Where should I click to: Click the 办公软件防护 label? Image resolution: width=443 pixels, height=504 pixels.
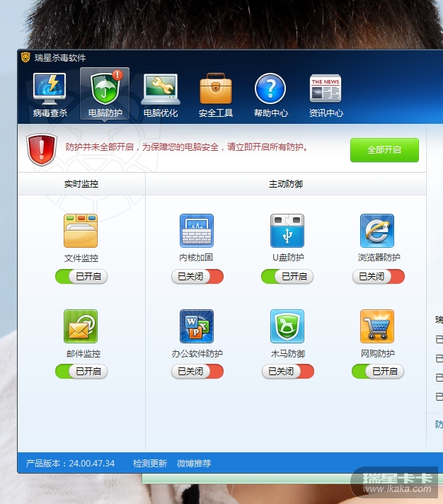coord(197,353)
